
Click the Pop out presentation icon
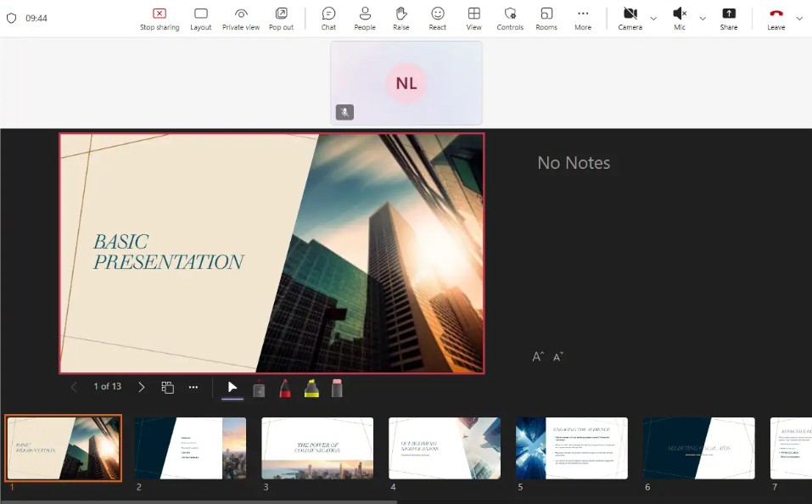281,18
